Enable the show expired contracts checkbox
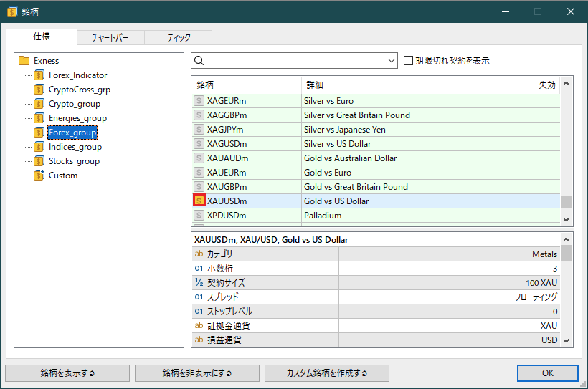The height and width of the screenshot is (389, 588). tap(409, 61)
